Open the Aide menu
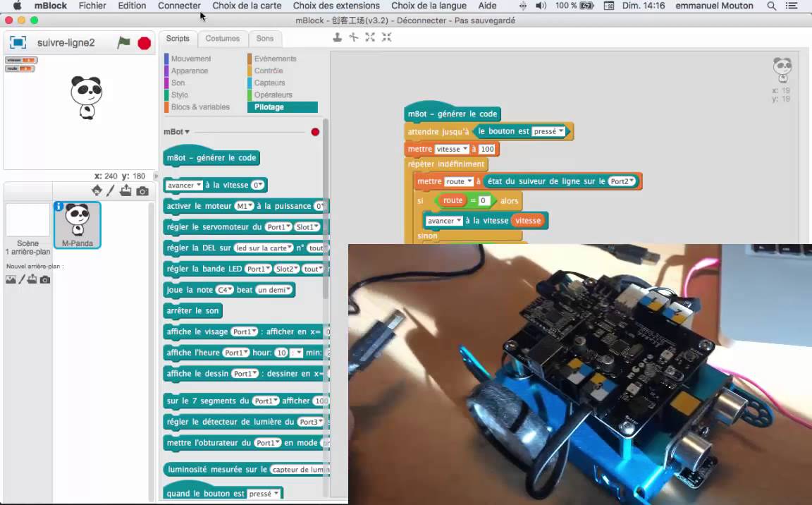Image resolution: width=812 pixels, height=505 pixels. pos(487,6)
